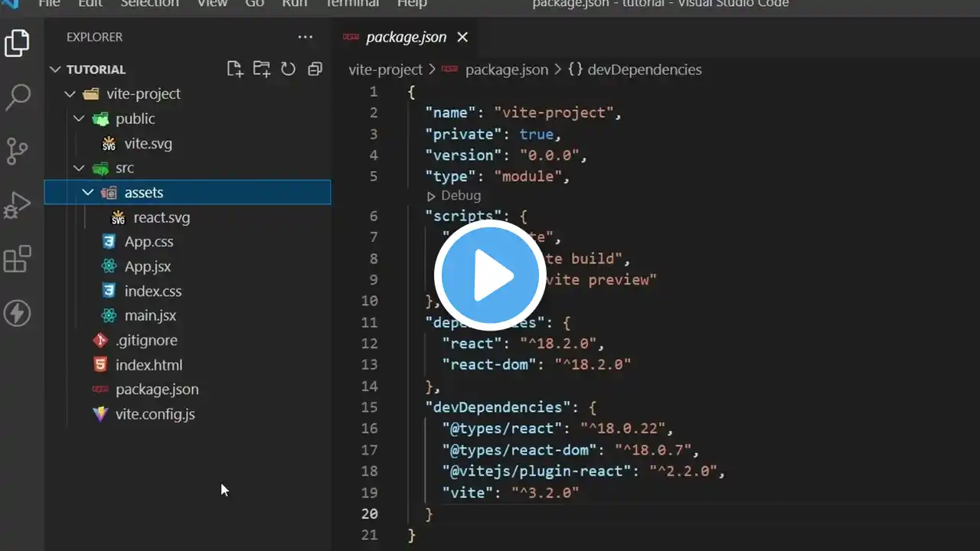The width and height of the screenshot is (980, 551).
Task: Create a new file in TUTORIAL
Action: coord(235,69)
